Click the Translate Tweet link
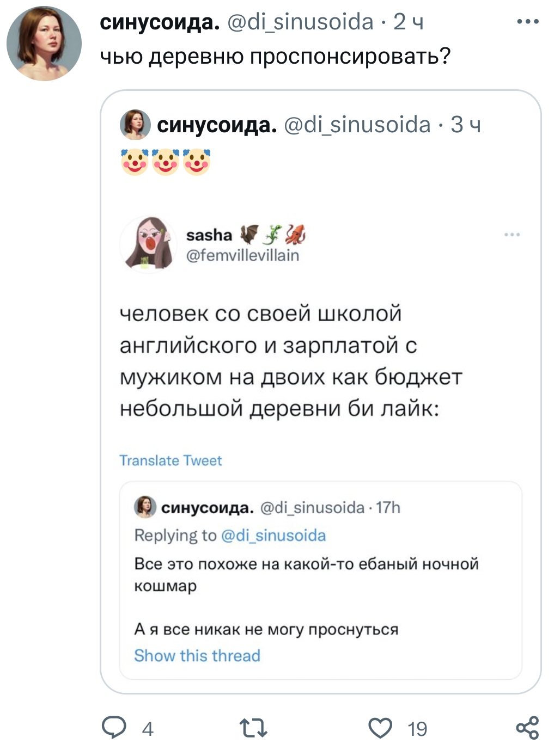554x756 pixels. coord(171,460)
